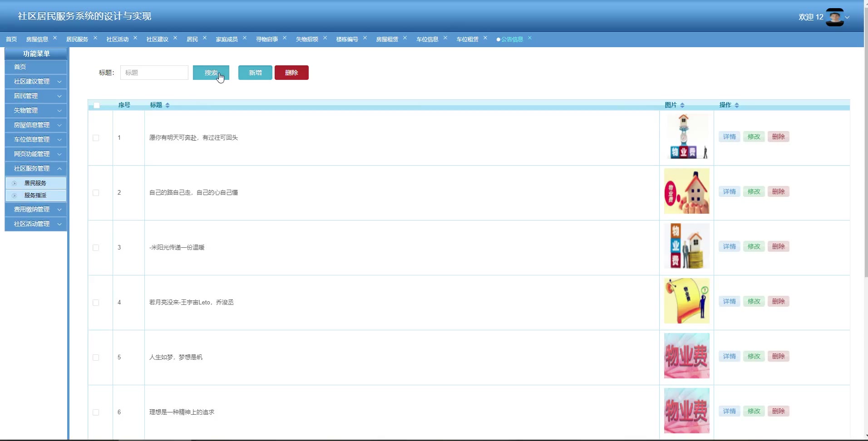Open 详情 for row 6
The width and height of the screenshot is (868, 441).
[x=729, y=411]
